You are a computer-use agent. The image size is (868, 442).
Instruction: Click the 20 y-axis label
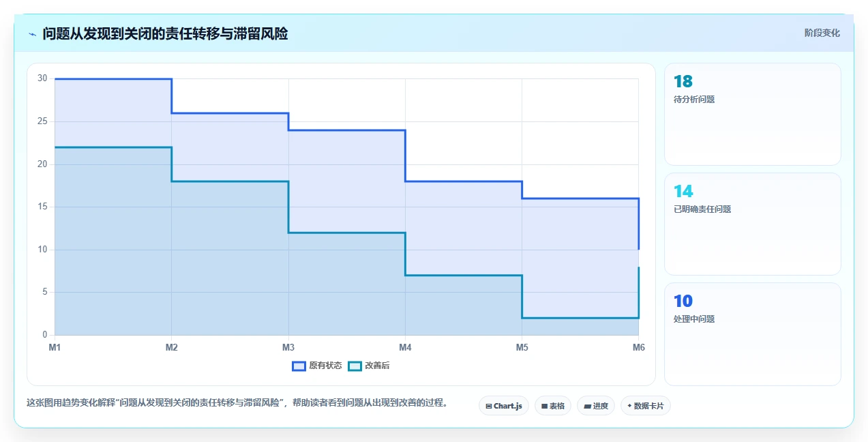[42, 164]
